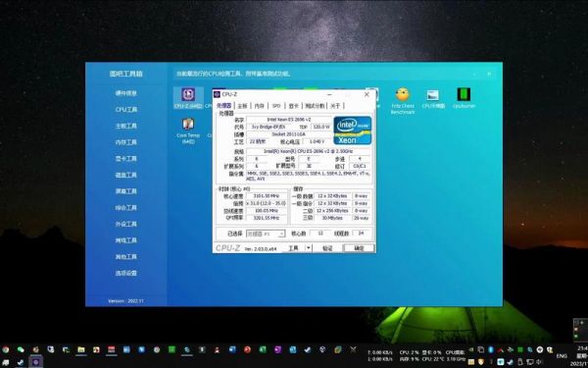Click the 图吧工具箱 title text
This screenshot has height=368, width=588.
[x=126, y=74]
